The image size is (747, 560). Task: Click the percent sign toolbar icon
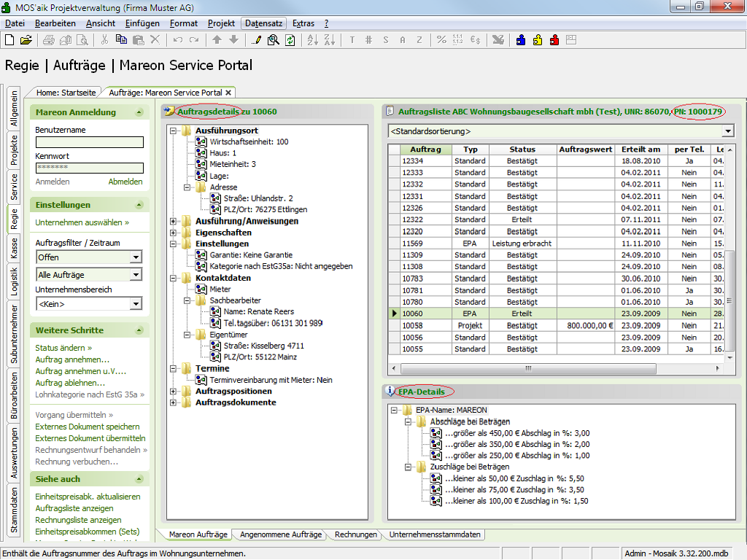click(441, 40)
